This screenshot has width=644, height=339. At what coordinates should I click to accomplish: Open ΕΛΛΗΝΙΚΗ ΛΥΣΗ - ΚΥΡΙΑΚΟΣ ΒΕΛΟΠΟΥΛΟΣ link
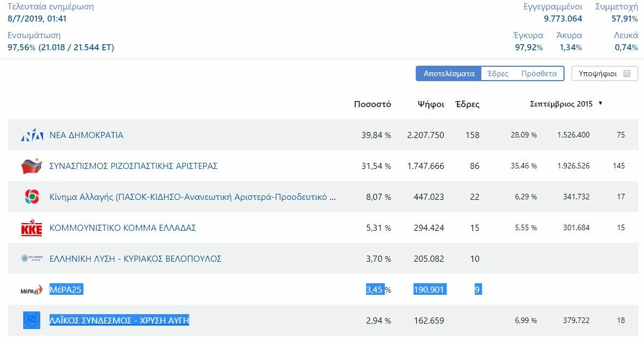pos(136,258)
